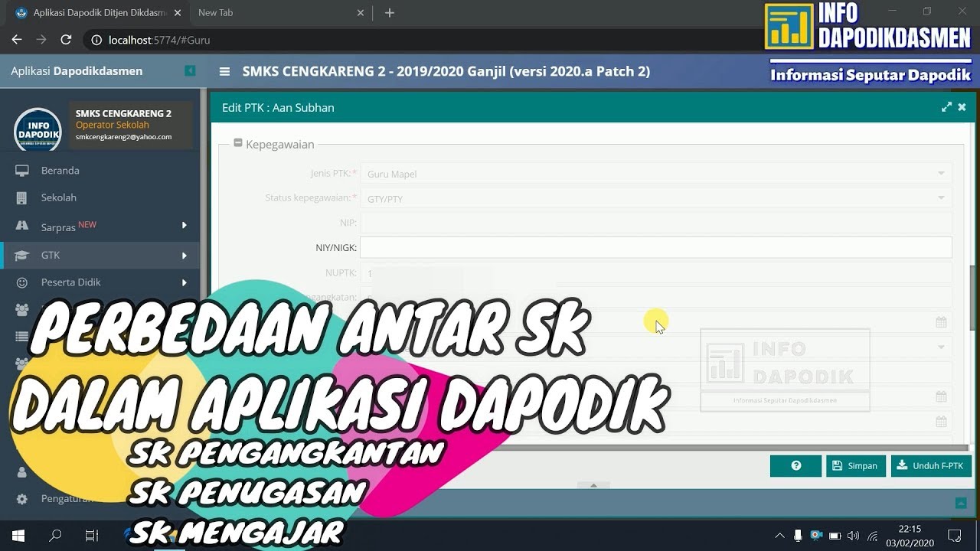The height and width of the screenshot is (551, 980).
Task: Open the volume control in tray
Action: 854,536
